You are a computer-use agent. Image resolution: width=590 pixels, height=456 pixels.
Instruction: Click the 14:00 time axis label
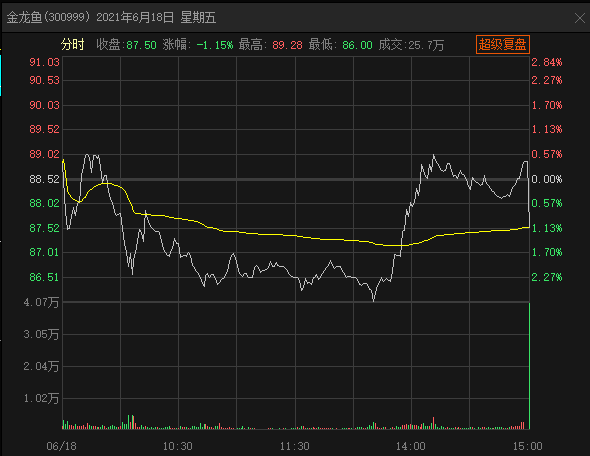pos(411,446)
